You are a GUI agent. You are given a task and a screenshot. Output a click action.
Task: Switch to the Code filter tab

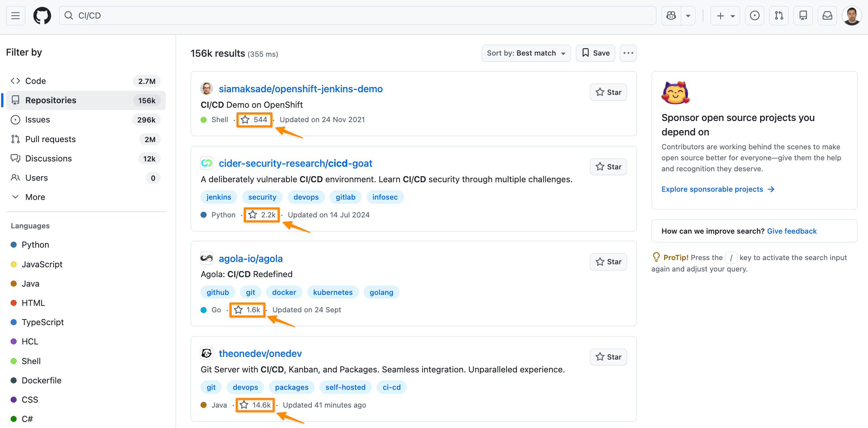(36, 81)
